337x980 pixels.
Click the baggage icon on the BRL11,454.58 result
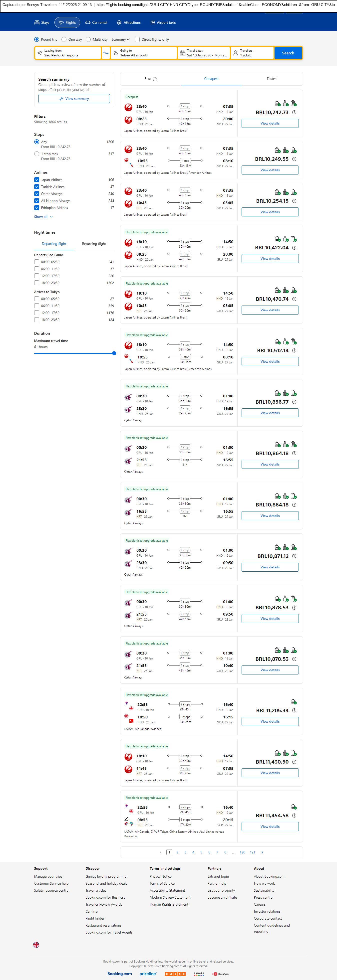pos(294,807)
